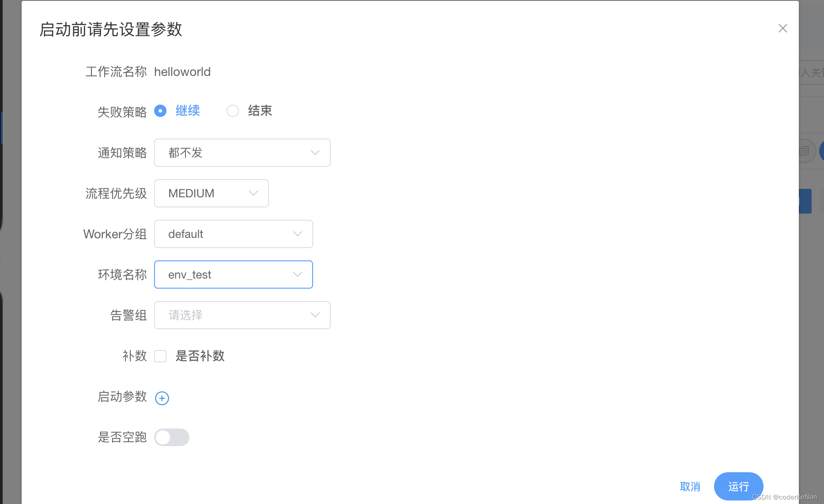Toggle the 是否空跑 dry-run switch
This screenshot has width=824, height=504.
click(x=172, y=437)
